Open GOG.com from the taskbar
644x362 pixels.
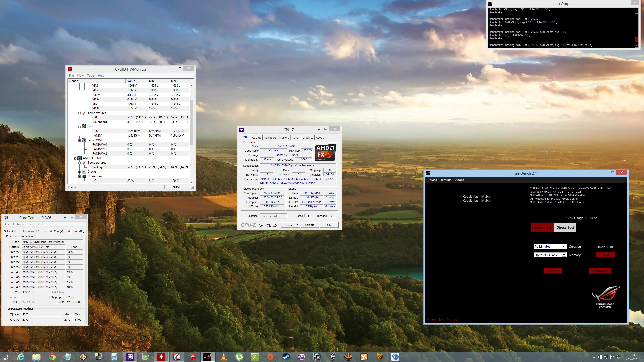pos(302,357)
